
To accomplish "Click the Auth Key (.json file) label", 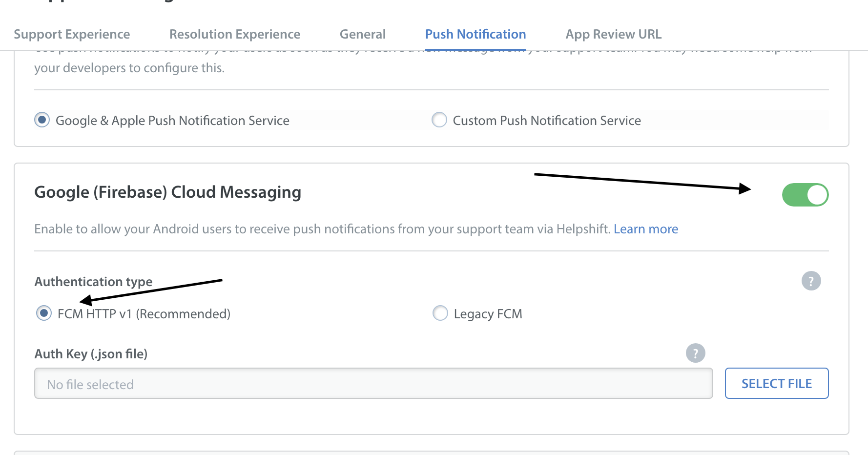I will click(91, 354).
